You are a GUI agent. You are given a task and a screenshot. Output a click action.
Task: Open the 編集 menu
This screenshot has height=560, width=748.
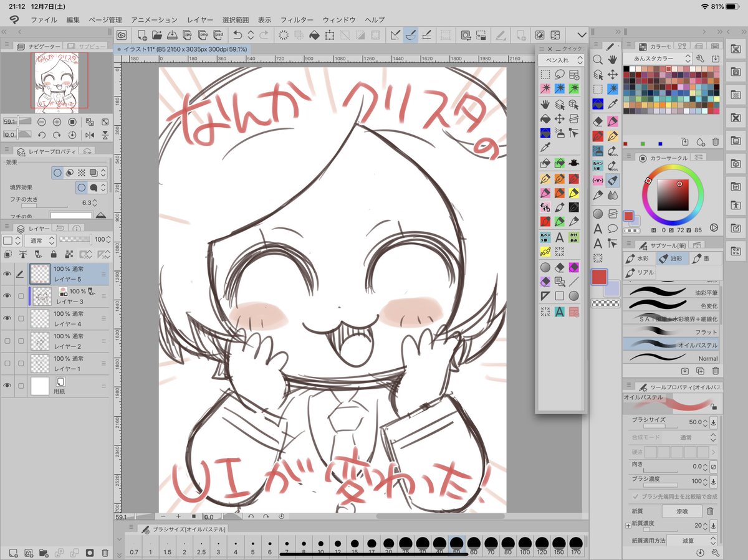73,20
